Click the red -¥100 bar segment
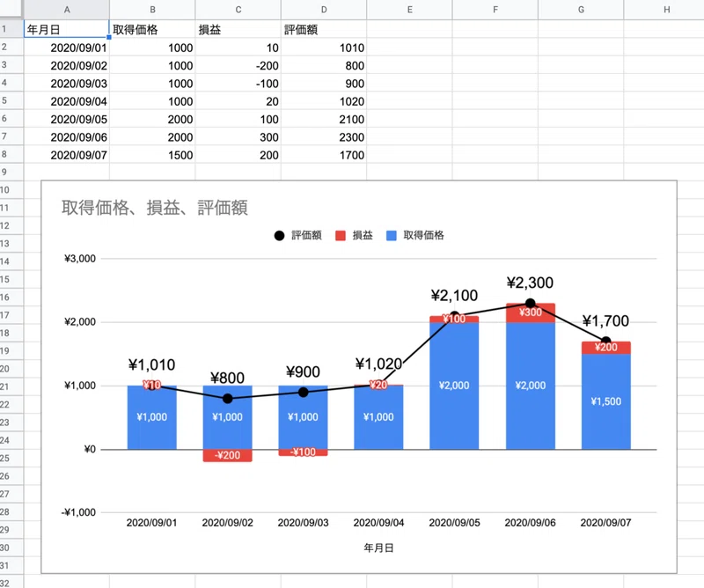Viewport: 704px width, 588px height. point(303,452)
